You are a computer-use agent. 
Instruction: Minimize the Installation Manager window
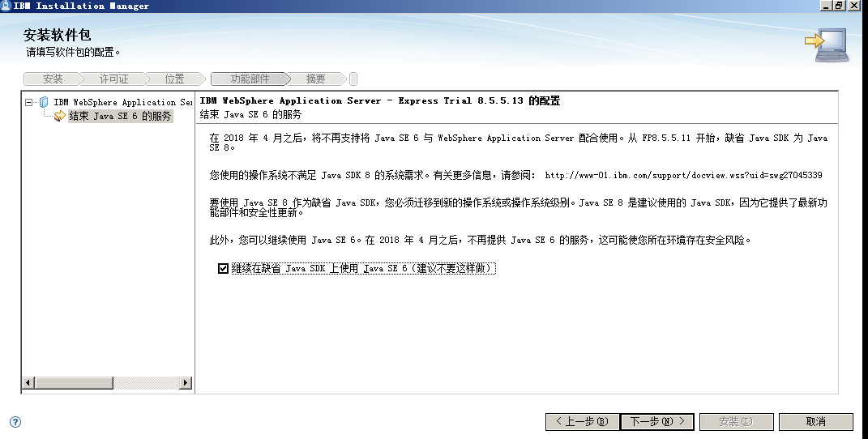[x=827, y=6]
